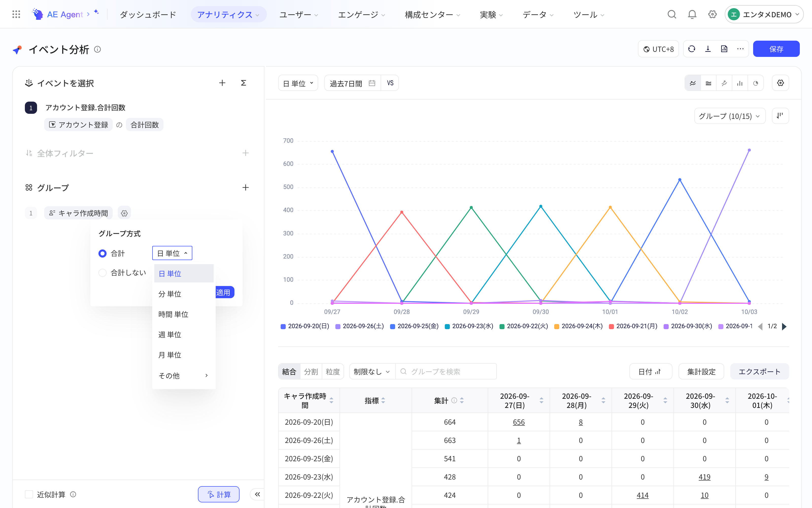
Task: Add an event with the plus icon
Action: pyautogui.click(x=222, y=83)
